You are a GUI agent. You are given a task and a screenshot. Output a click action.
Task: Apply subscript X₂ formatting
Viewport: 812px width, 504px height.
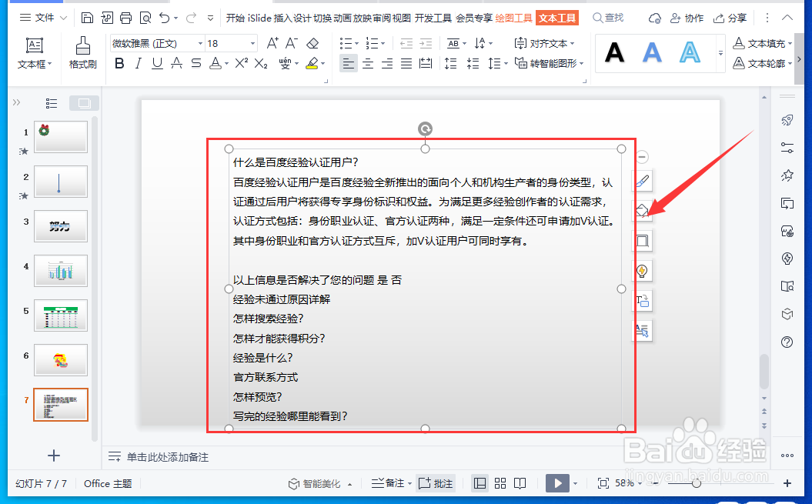click(x=261, y=63)
